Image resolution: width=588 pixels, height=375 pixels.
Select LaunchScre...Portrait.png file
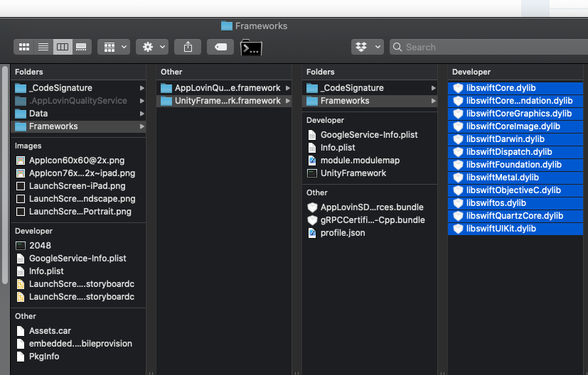coord(78,211)
